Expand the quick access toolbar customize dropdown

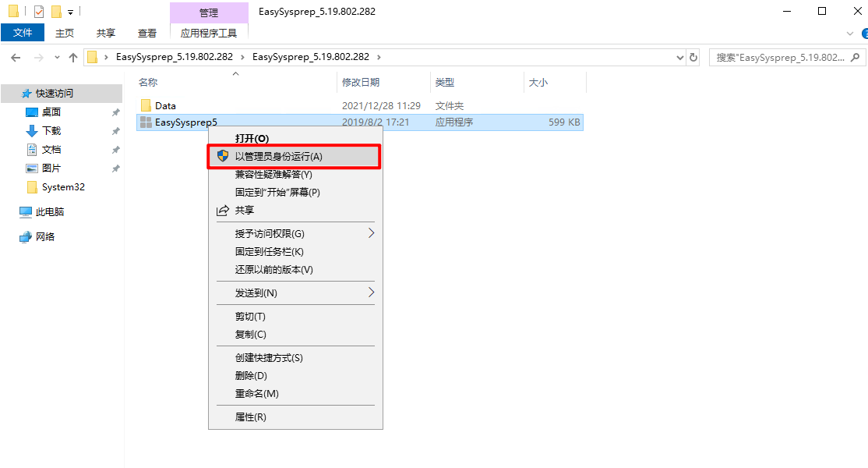[70, 12]
